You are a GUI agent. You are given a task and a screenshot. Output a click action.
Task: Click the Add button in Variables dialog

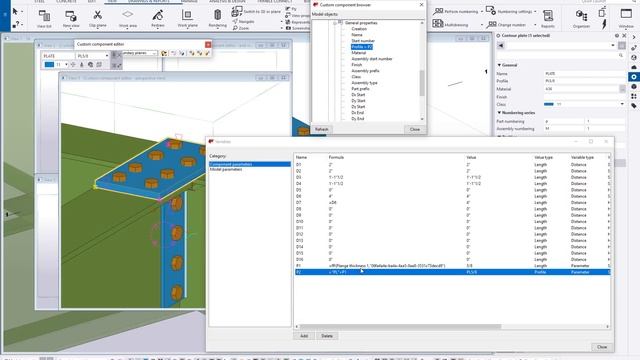[x=304, y=336]
